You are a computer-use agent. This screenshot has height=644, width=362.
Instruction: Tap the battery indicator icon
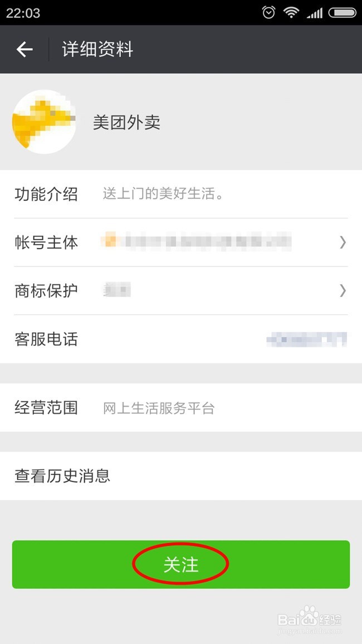(343, 13)
